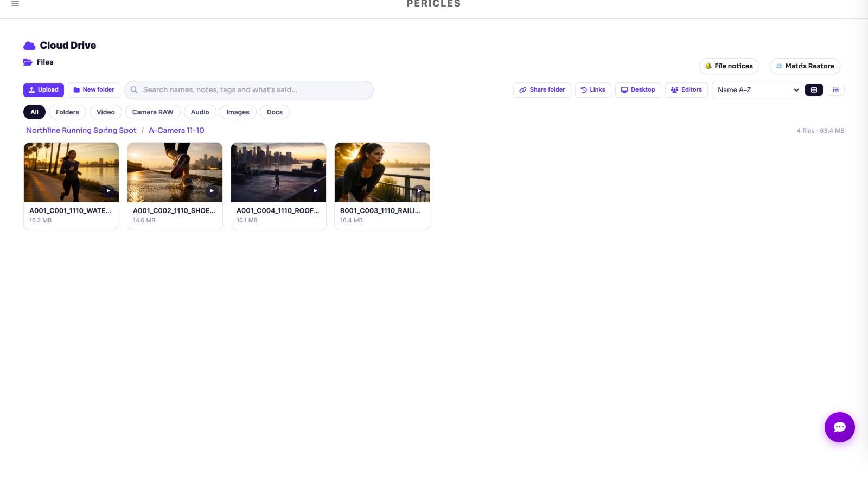Click the Upload button
Image resolution: width=868 pixels, height=488 pixels.
click(x=43, y=90)
